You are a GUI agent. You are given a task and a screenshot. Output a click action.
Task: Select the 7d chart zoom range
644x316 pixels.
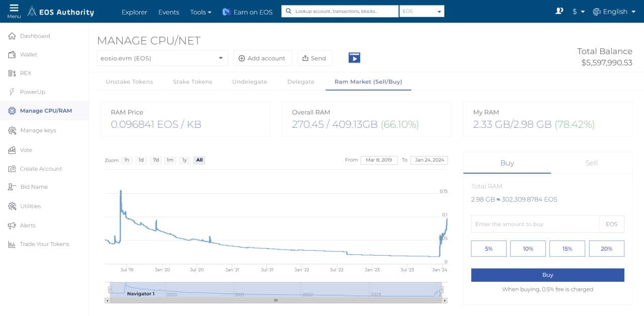(156, 160)
